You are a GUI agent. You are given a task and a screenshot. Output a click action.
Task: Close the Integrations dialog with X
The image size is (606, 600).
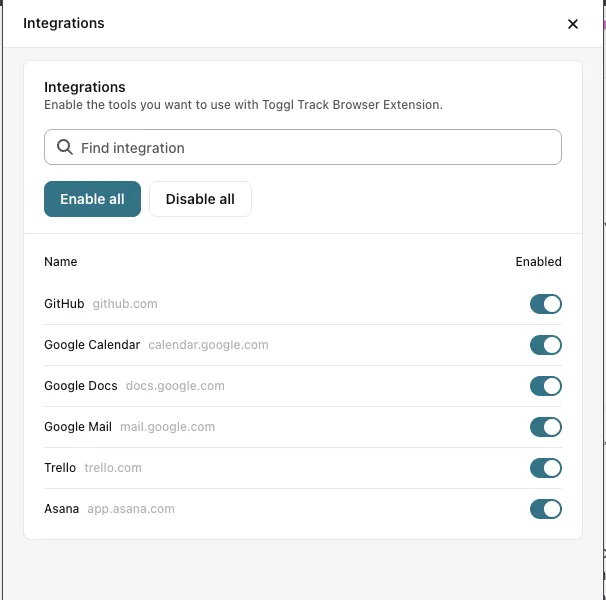[x=573, y=24]
